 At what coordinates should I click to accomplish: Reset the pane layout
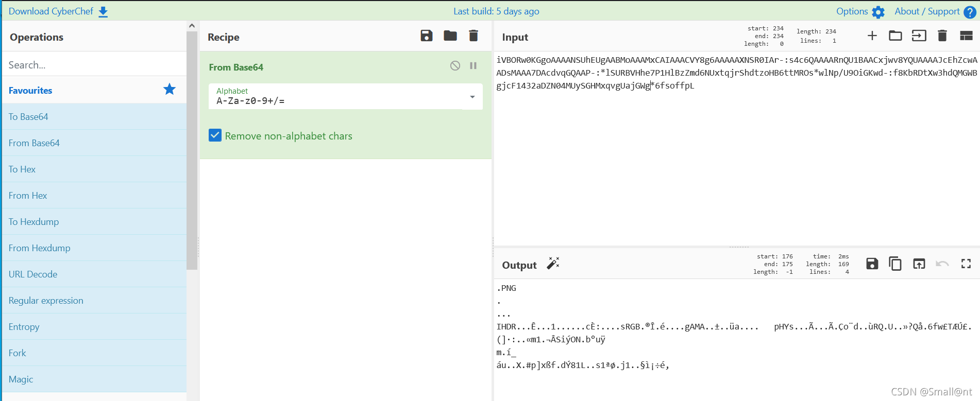click(966, 36)
